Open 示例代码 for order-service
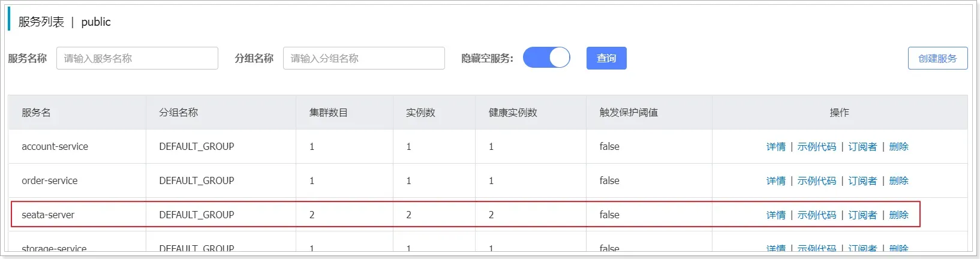The height and width of the screenshot is (259, 980). [x=816, y=181]
